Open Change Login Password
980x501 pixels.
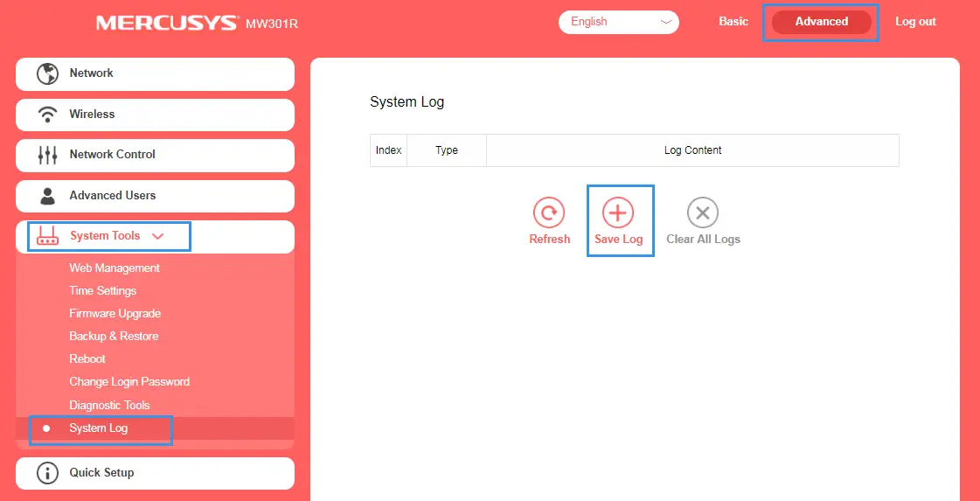(x=129, y=381)
